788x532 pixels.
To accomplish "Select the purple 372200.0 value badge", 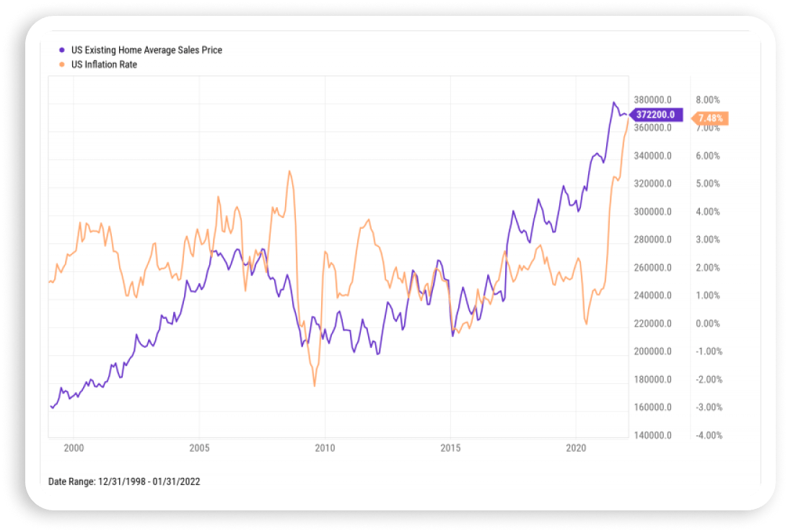I will tap(655, 114).
